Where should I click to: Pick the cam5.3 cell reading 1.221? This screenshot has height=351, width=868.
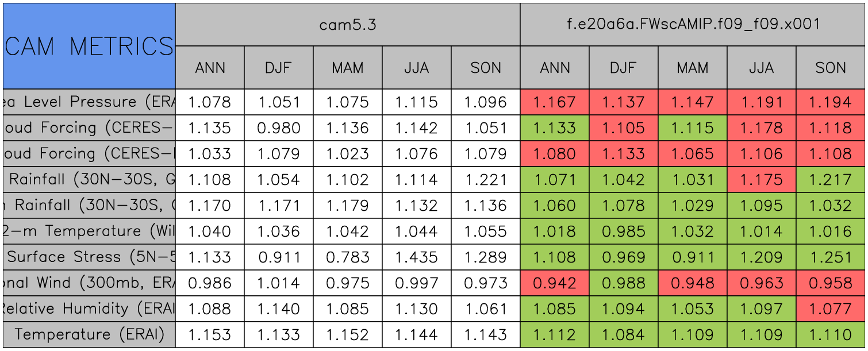(486, 179)
